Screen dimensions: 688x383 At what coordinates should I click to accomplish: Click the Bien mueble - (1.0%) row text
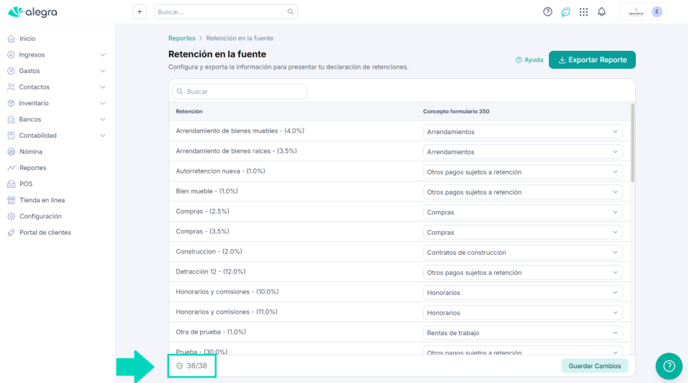pyautogui.click(x=207, y=191)
